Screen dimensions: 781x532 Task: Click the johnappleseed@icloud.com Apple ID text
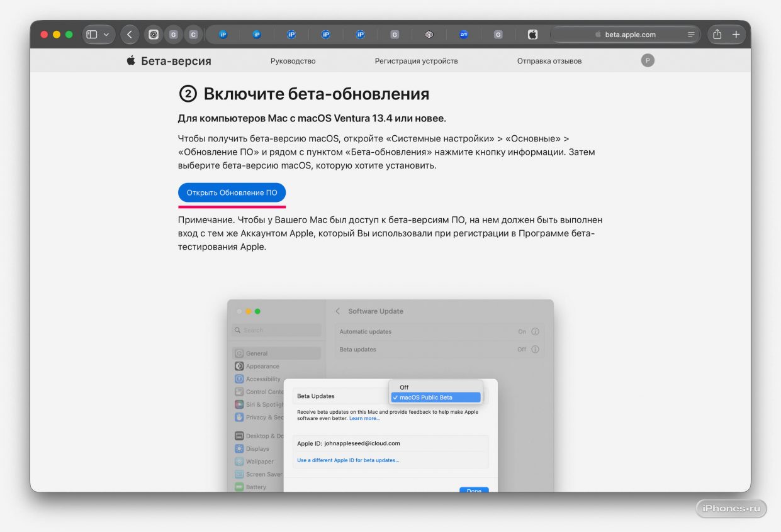(x=362, y=443)
